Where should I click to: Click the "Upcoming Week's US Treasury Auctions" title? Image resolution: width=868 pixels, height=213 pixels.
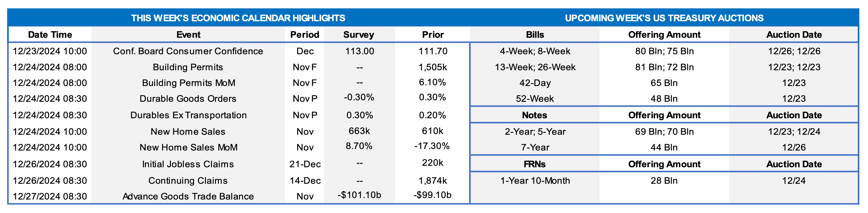[664, 18]
